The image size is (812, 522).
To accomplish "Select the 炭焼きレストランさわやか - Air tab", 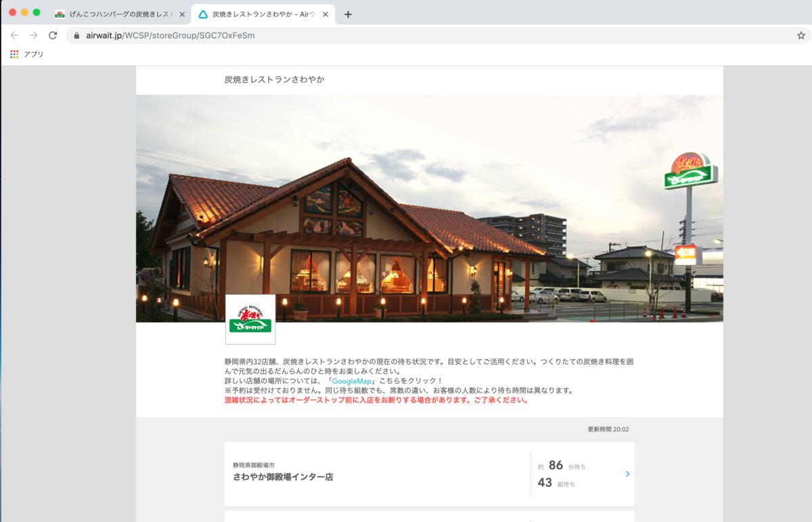I will 264,14.
